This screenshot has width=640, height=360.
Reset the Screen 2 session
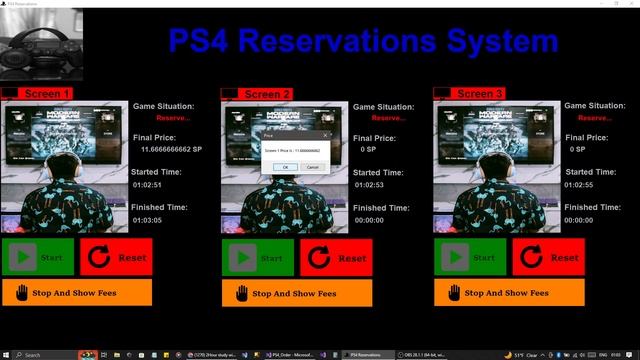336,258
